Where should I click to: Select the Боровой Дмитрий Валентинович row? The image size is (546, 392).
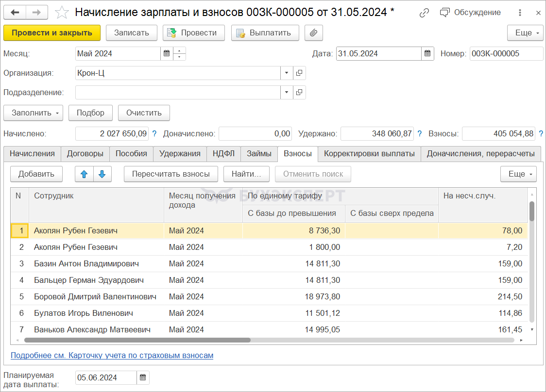tap(95, 296)
